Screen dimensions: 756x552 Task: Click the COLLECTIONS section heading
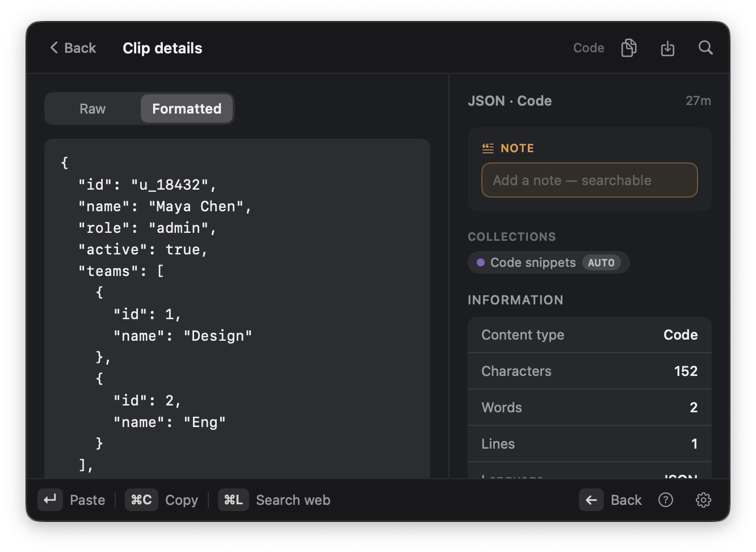pos(512,237)
